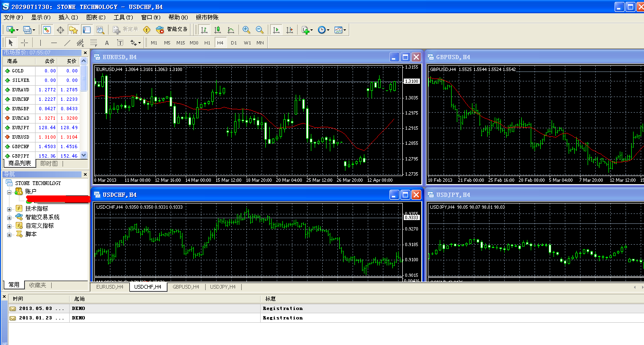Expand the 技术指标 tree node

click(x=9, y=209)
